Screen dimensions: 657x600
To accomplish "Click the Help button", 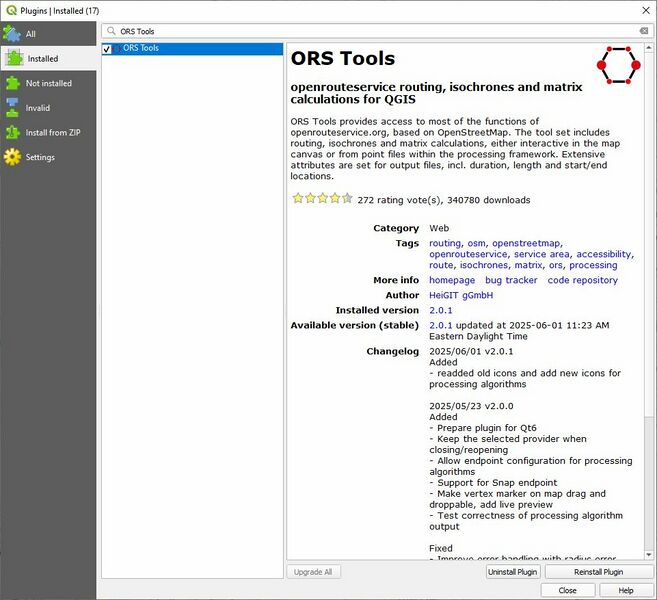I will (x=625, y=590).
